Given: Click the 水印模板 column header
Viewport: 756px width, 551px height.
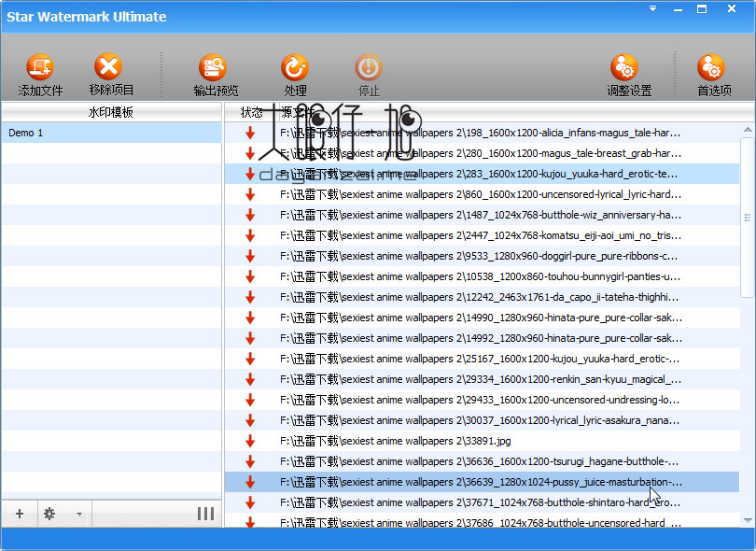Looking at the screenshot, I should 111,112.
